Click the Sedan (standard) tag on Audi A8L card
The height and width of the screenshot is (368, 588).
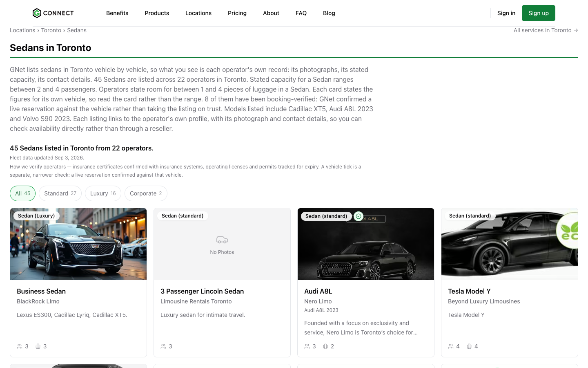tap(326, 216)
